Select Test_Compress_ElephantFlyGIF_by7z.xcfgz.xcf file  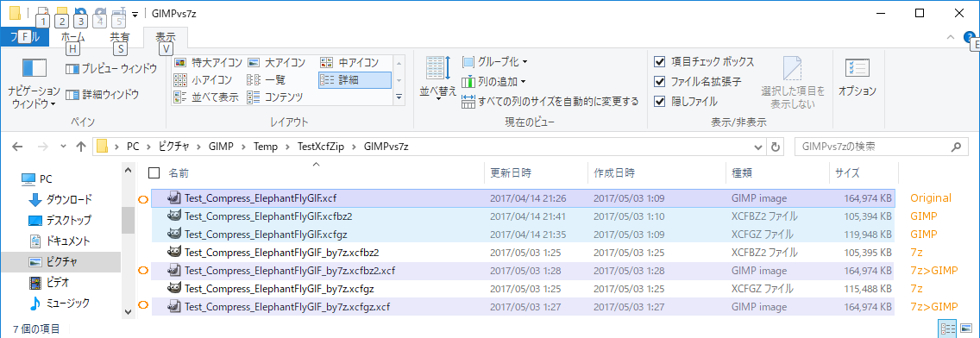point(522,307)
